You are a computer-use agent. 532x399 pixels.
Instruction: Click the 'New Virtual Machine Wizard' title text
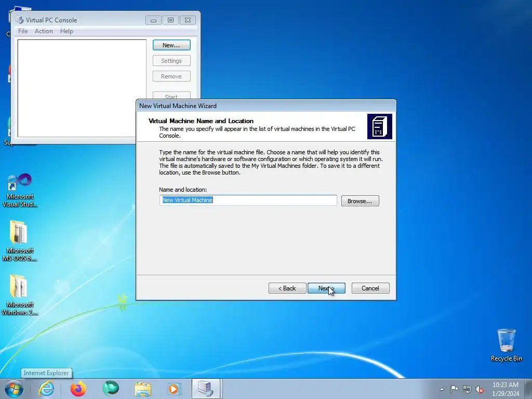click(178, 106)
